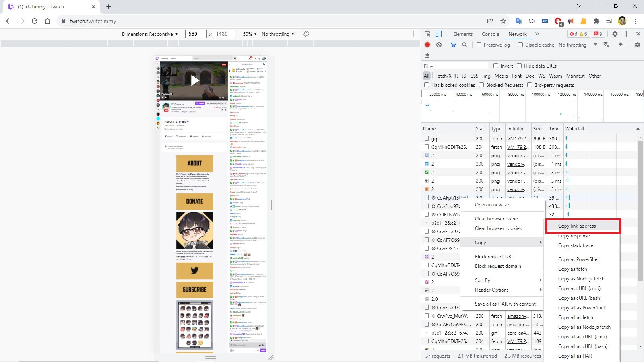This screenshot has width=644, height=362.
Task: Click the viewport height field 1480
Action: click(x=225, y=34)
